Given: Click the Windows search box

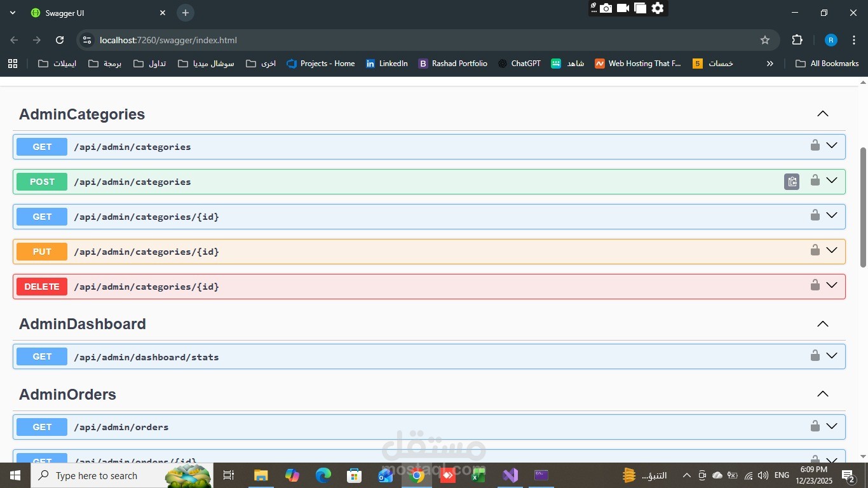Looking at the screenshot, I should [x=121, y=475].
